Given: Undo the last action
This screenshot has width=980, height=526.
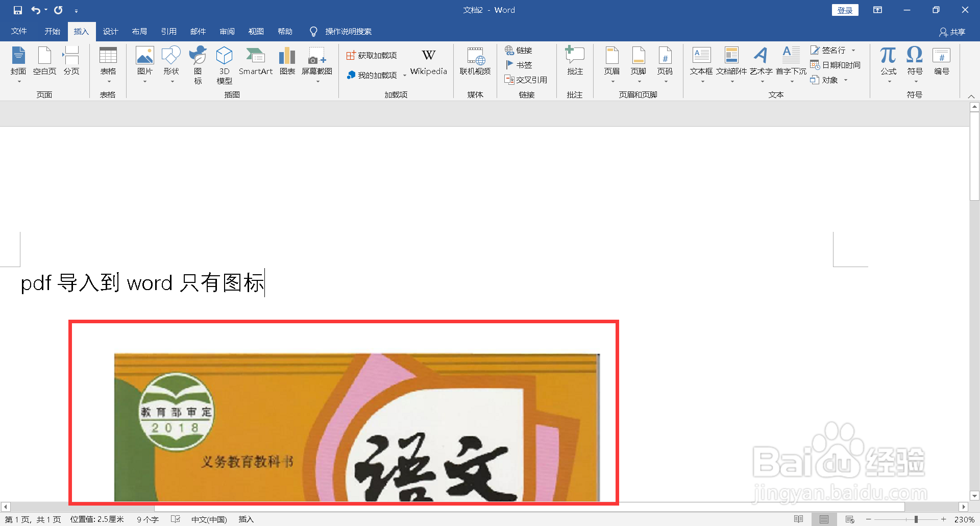Looking at the screenshot, I should [36, 10].
